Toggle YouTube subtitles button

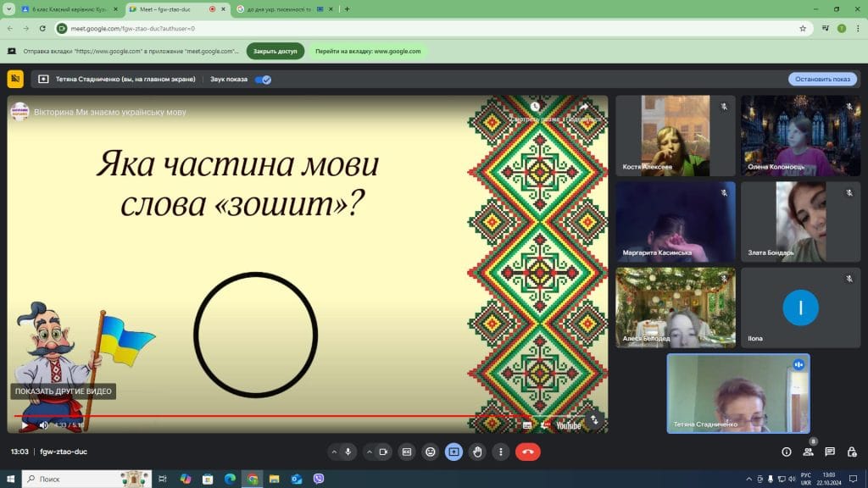527,425
